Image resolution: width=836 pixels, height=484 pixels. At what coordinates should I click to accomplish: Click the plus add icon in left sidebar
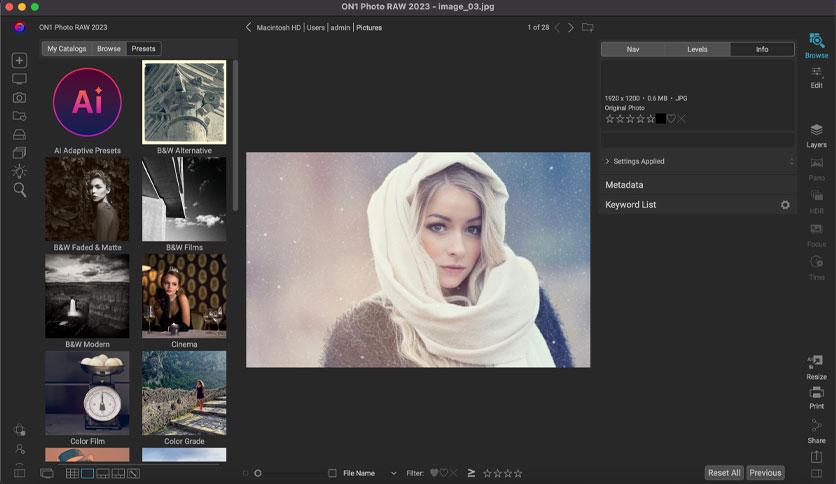click(x=20, y=60)
